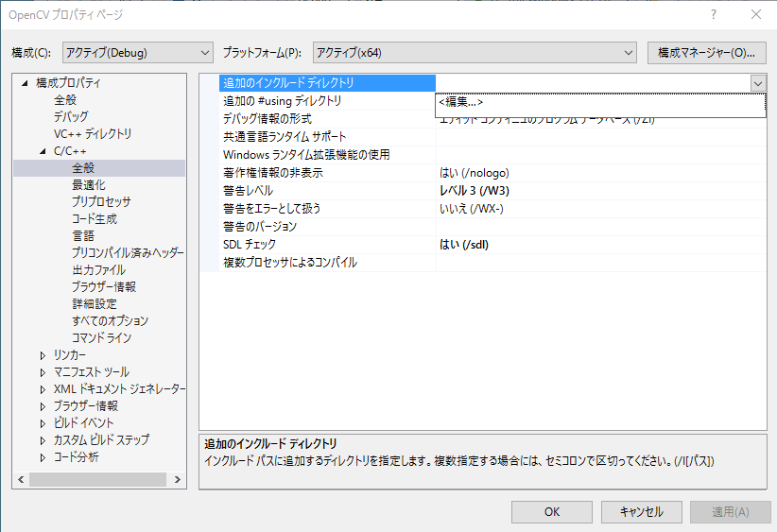Click the 構成マネージャー button
The image size is (777, 532).
(x=706, y=52)
